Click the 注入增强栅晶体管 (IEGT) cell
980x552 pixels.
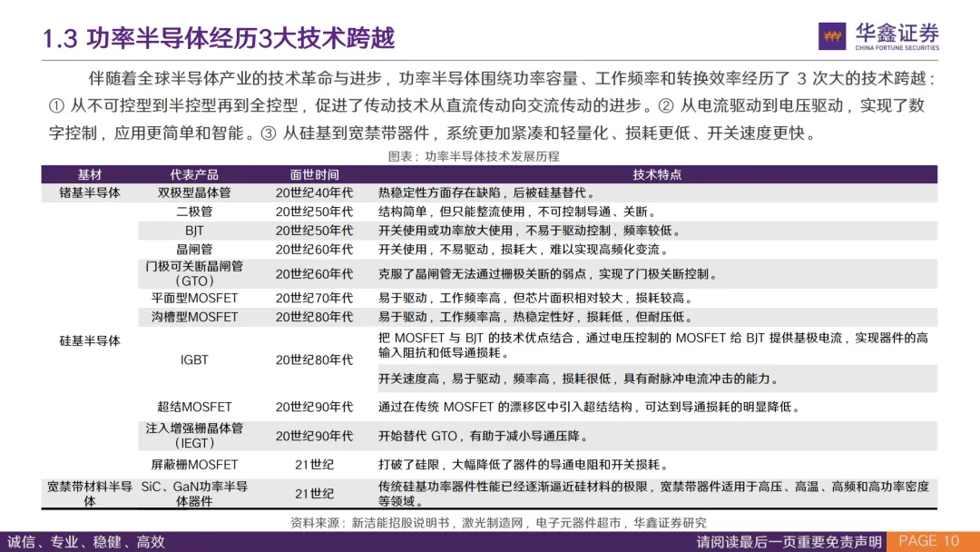click(x=194, y=436)
